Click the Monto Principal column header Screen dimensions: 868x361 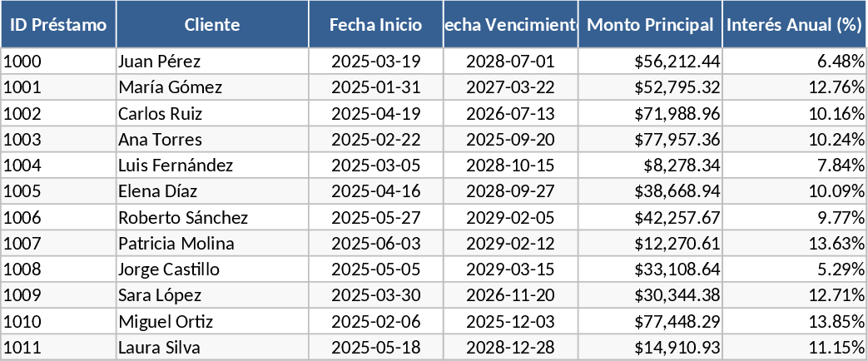pyautogui.click(x=650, y=25)
